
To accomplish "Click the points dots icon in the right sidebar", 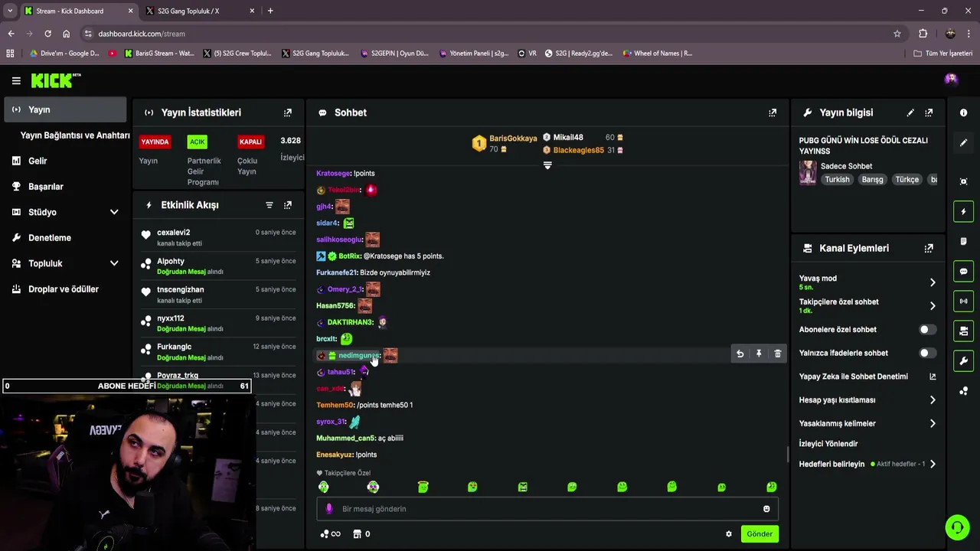I will [963, 391].
